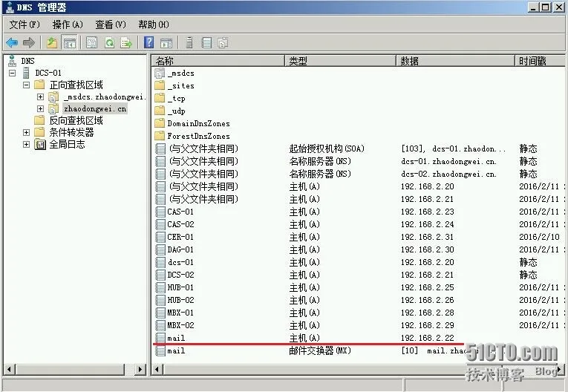Sort by the 类型 column header
The width and height of the screenshot is (568, 392).
(340, 60)
